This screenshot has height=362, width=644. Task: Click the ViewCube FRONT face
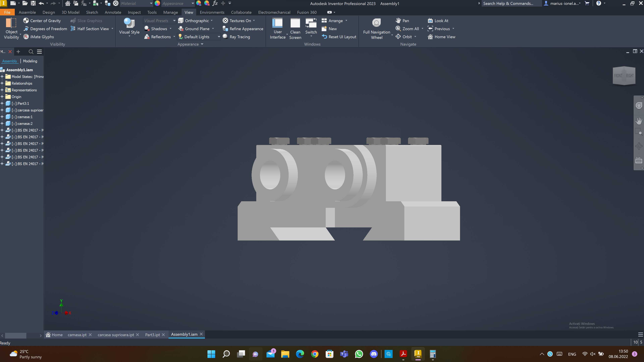[618, 76]
